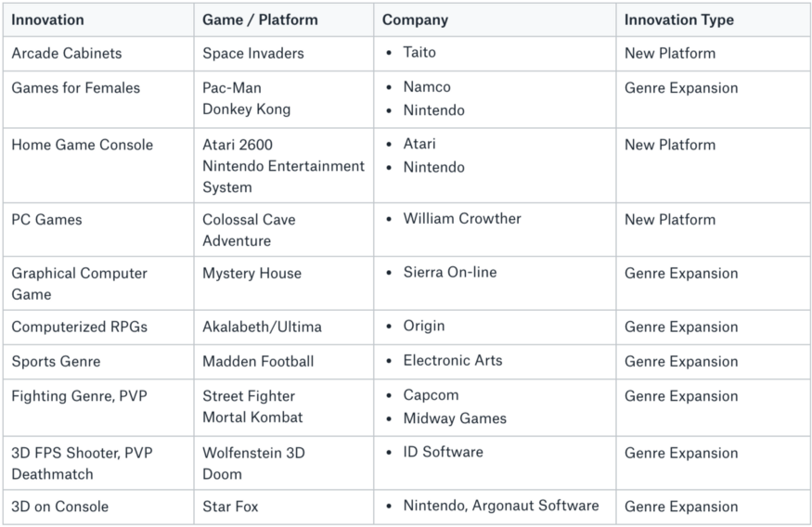Select the Space Invaders cell
Image resolution: width=812 pixels, height=527 pixels.
tap(252, 53)
